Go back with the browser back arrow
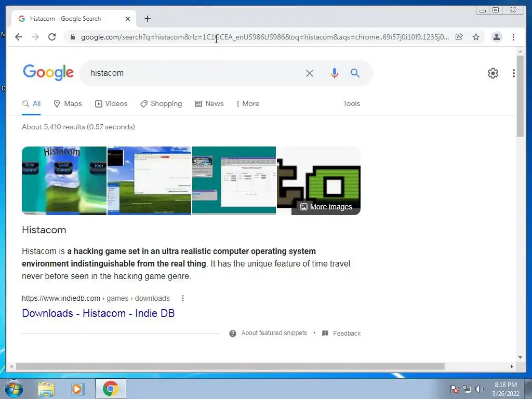 (x=19, y=37)
